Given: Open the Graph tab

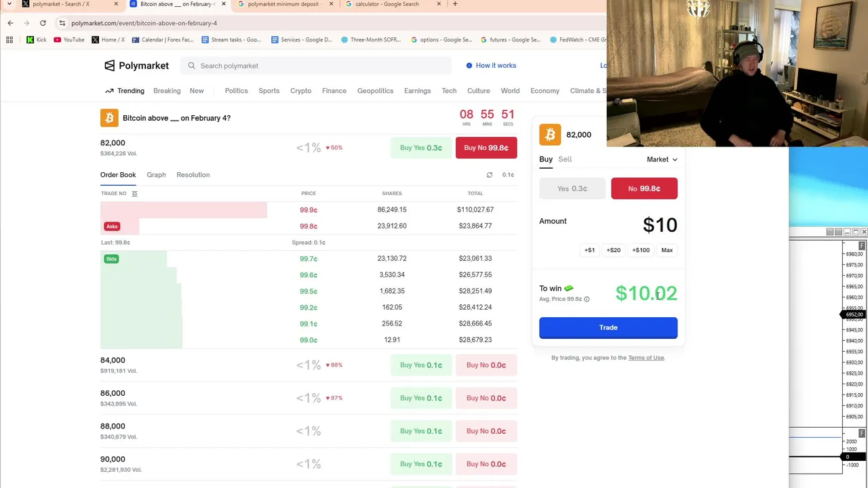Looking at the screenshot, I should pyautogui.click(x=156, y=175).
